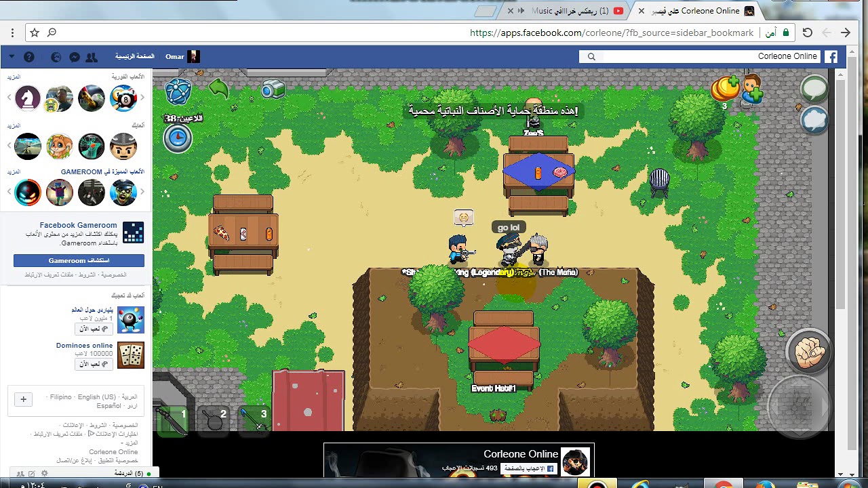Open notifications globe icon
The image size is (868, 488).
pos(56,57)
